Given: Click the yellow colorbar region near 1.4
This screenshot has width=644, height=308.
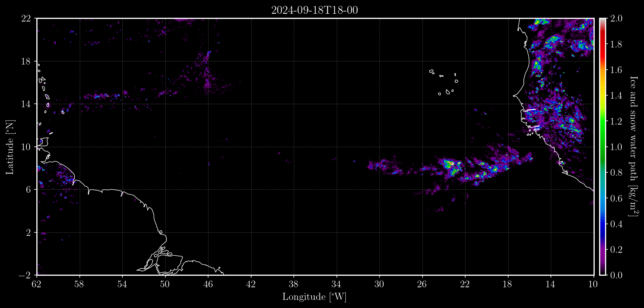Looking at the screenshot, I should [603, 95].
